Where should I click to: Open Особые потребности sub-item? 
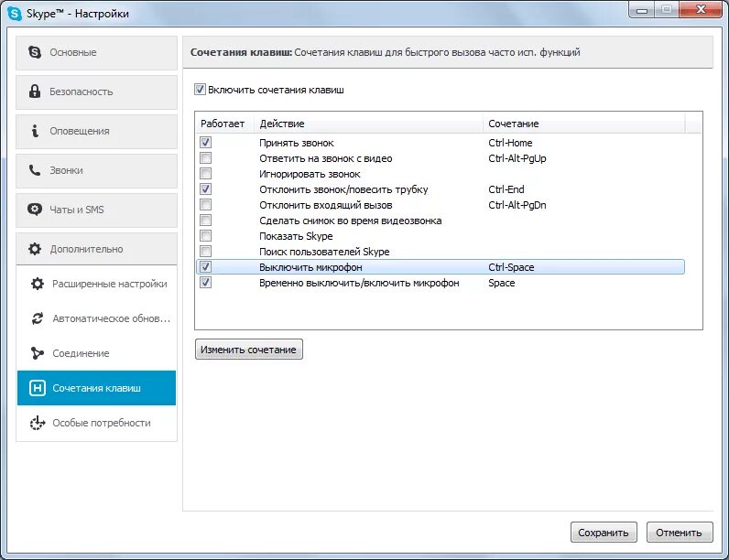[x=97, y=423]
